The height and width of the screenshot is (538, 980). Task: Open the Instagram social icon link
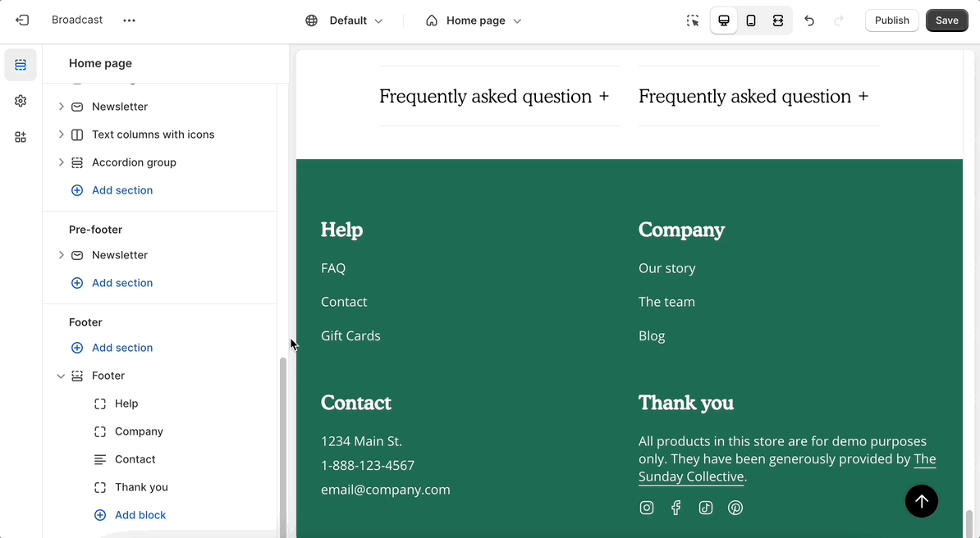(647, 508)
